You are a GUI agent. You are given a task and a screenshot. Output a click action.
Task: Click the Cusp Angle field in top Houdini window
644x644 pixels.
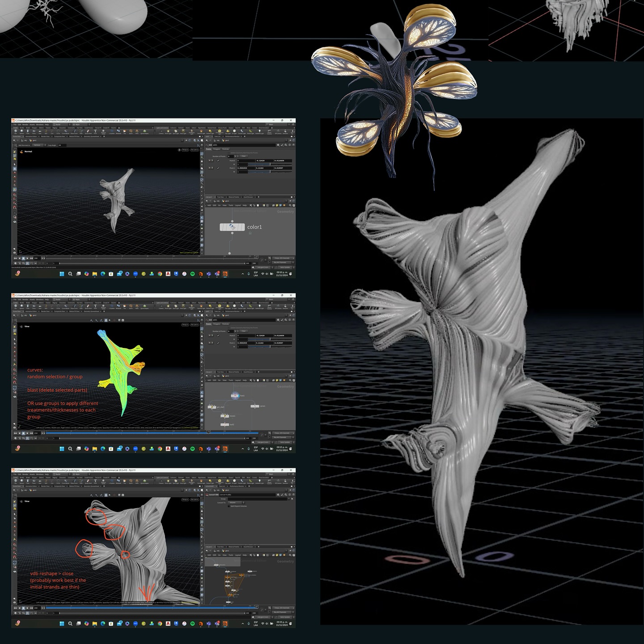click(x=62, y=145)
